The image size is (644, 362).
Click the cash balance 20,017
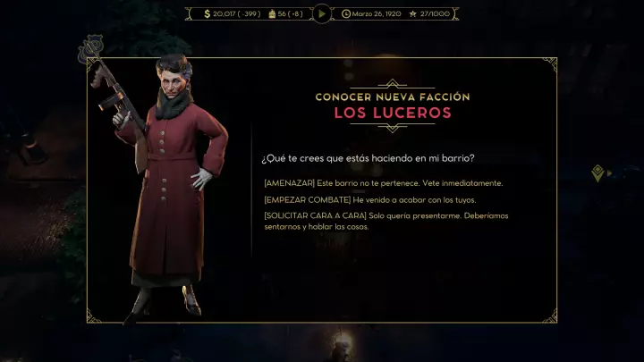click(224, 14)
